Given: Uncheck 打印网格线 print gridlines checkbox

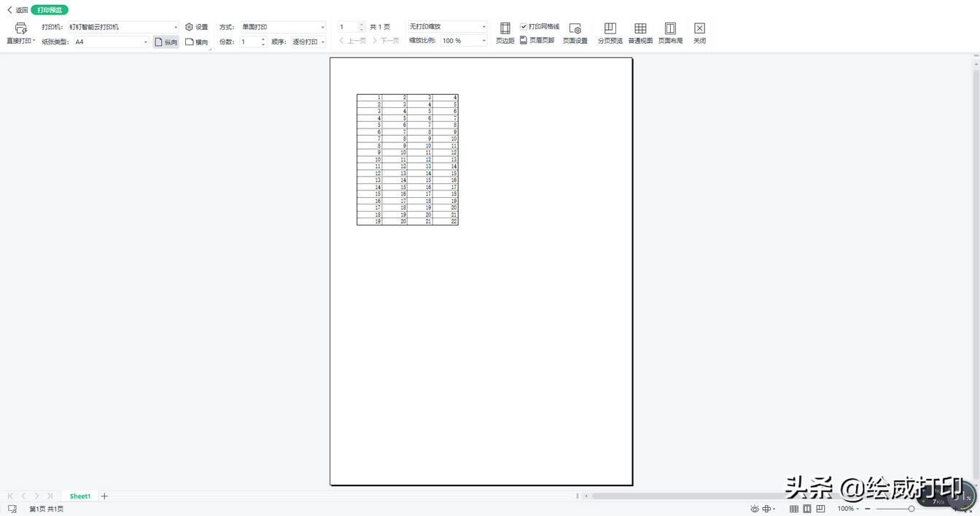Looking at the screenshot, I should pos(524,27).
